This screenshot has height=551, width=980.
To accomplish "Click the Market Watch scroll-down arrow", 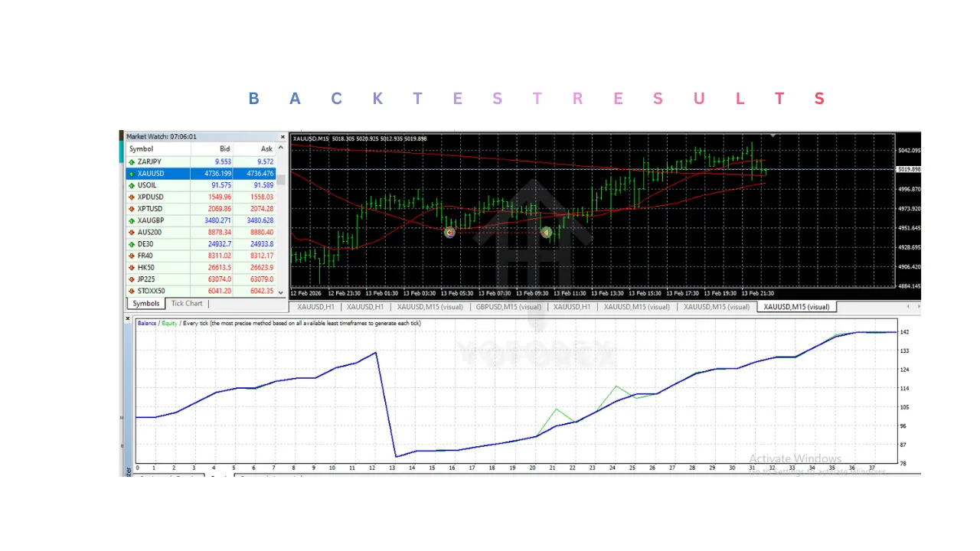I will tap(281, 292).
